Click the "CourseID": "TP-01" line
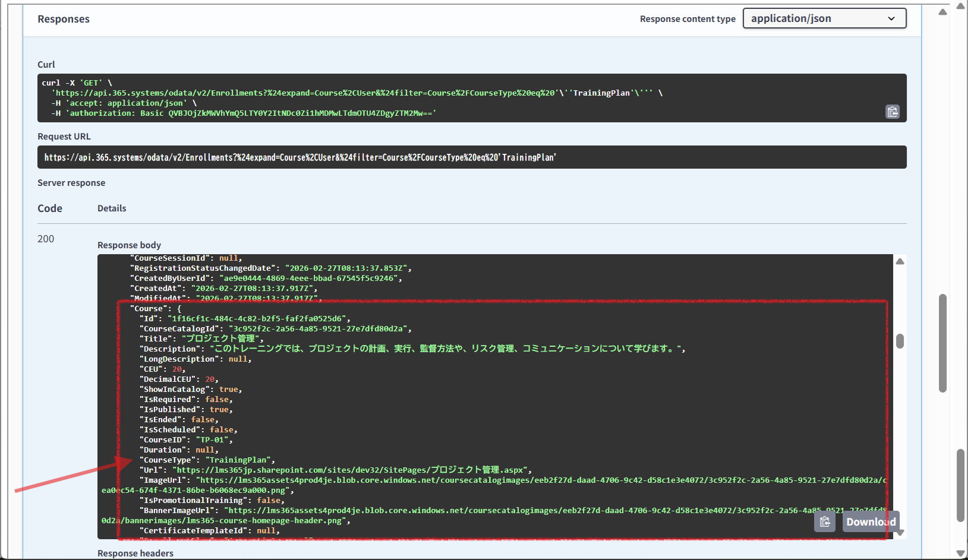Image resolution: width=968 pixels, height=560 pixels. 186,440
